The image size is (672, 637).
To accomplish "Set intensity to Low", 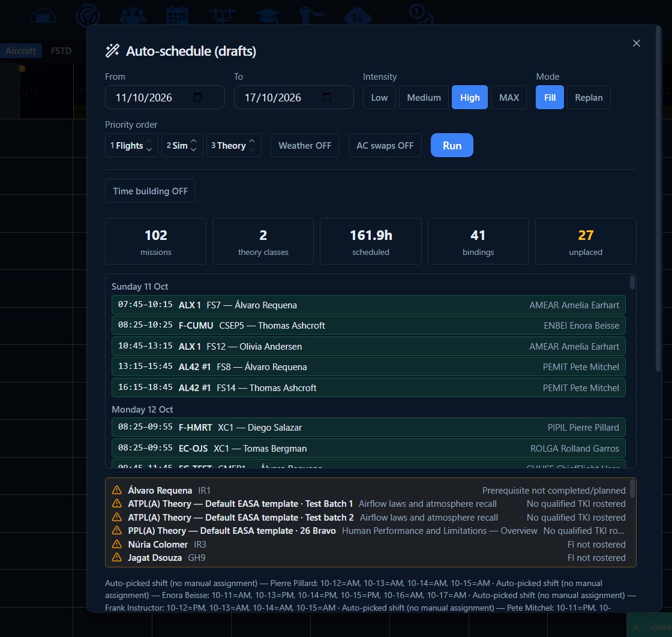I will tap(379, 97).
